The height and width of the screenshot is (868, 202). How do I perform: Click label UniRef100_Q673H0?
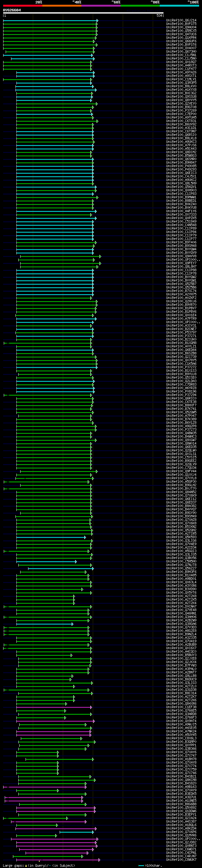tap(181, 52)
